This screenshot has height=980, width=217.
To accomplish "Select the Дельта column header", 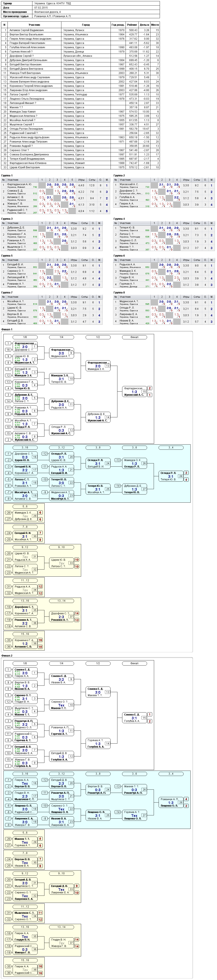I will (x=144, y=25).
